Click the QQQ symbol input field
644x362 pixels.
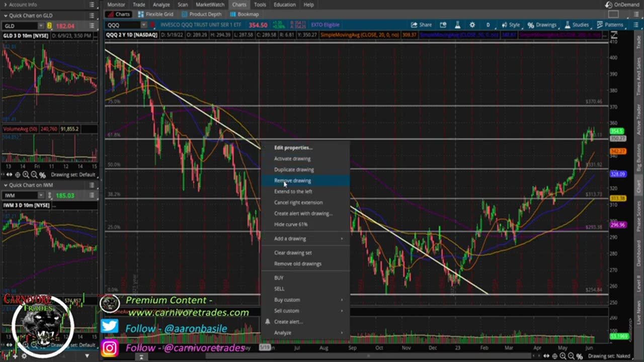[x=123, y=25]
